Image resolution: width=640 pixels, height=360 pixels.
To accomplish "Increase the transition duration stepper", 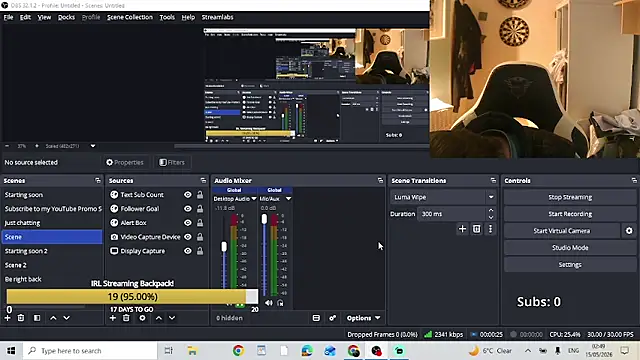I will coord(491,211).
